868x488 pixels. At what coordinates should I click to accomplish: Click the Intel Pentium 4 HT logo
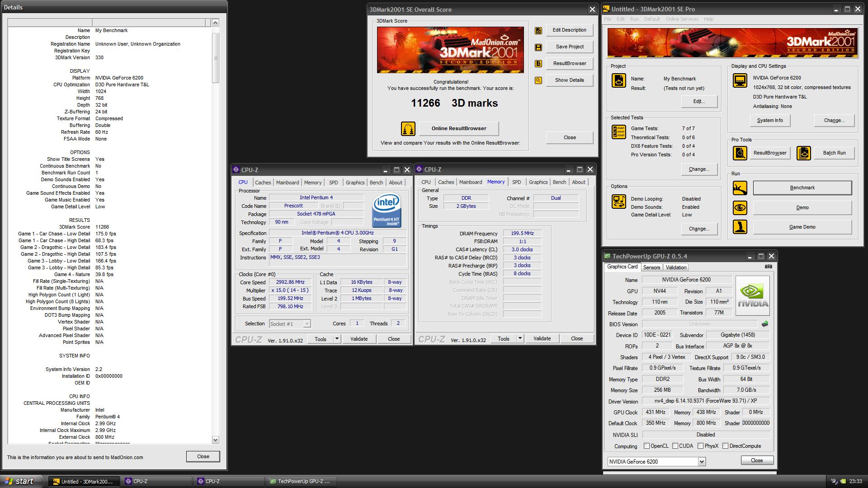click(386, 210)
